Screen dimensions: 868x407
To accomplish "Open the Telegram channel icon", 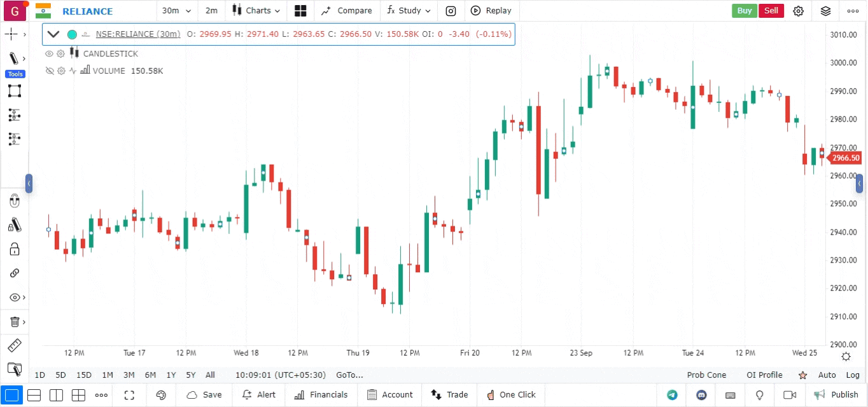I will coord(672,395).
